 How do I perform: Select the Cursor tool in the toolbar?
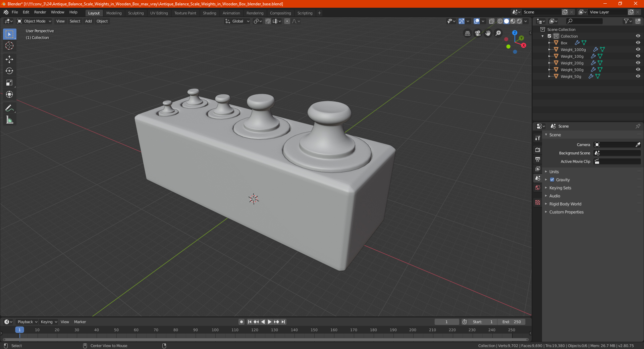click(x=9, y=46)
